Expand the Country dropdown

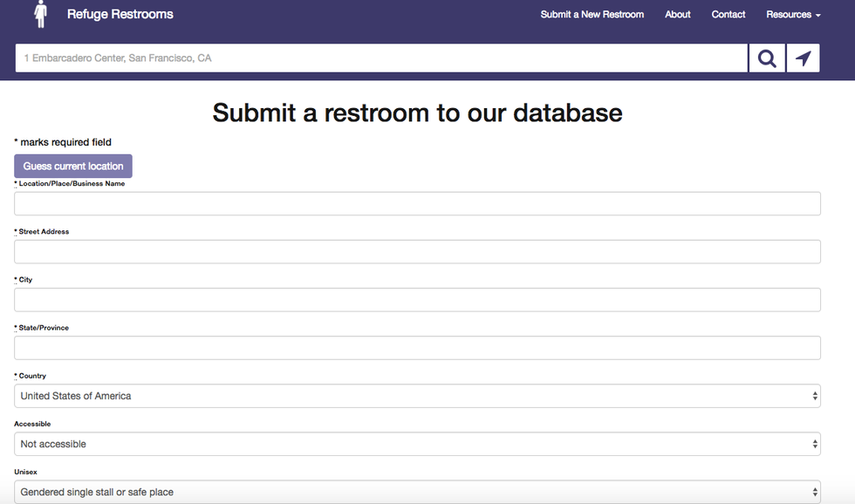[x=417, y=396]
